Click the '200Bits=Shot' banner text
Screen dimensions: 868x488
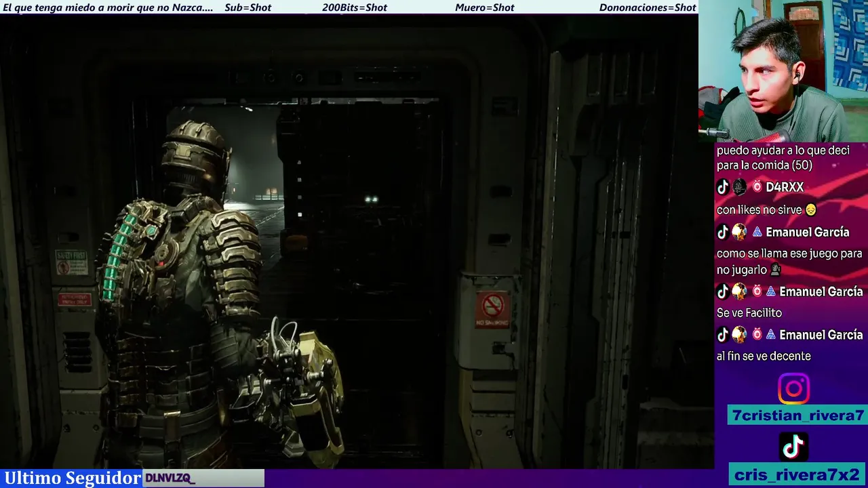pyautogui.click(x=355, y=7)
